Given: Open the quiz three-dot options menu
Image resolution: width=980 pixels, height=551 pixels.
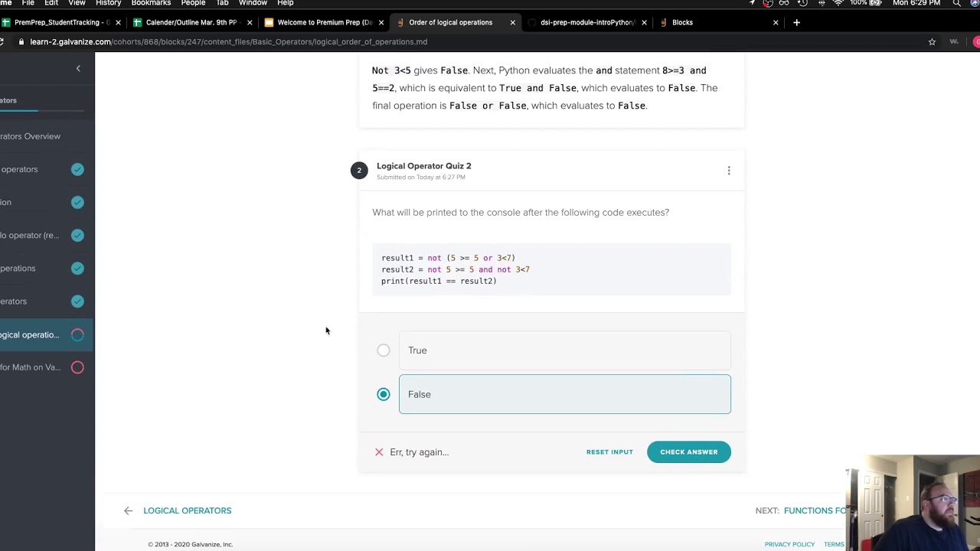Looking at the screenshot, I should (729, 171).
